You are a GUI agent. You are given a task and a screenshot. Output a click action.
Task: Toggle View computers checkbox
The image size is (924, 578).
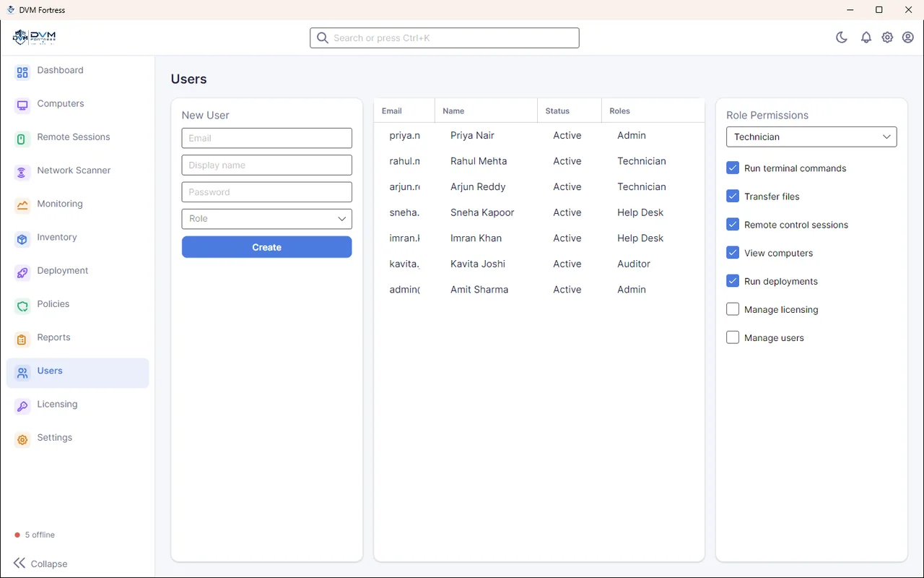[733, 252]
